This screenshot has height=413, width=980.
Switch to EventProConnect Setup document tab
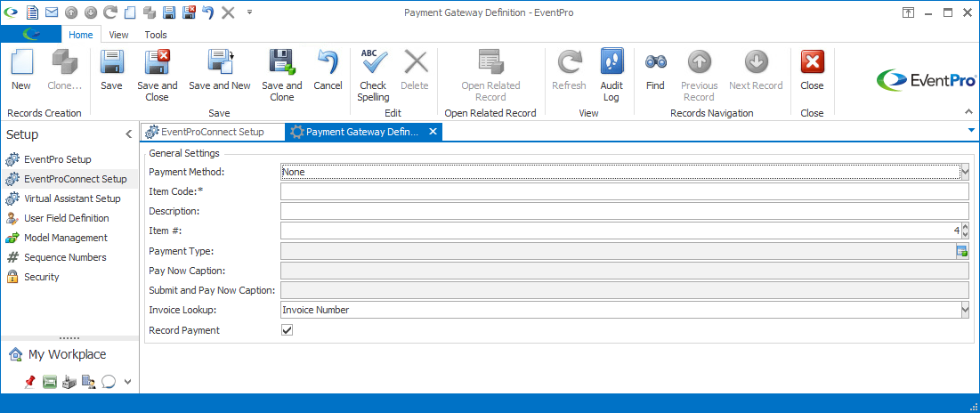(213, 132)
